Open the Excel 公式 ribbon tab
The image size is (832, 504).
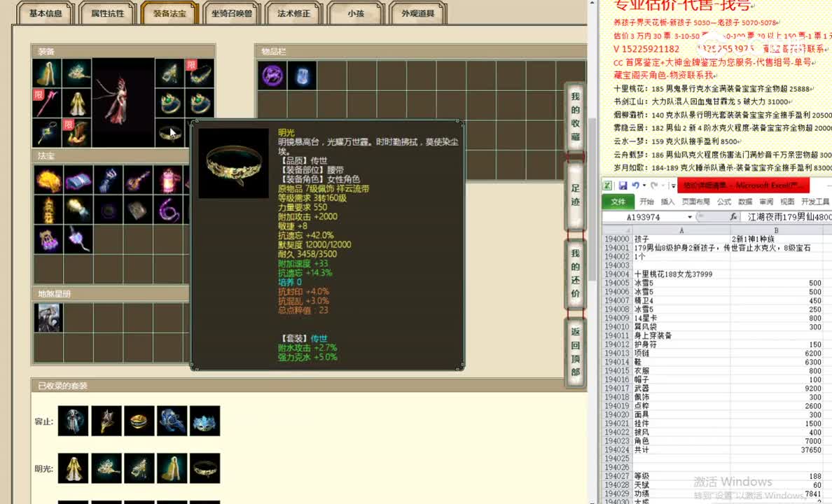[723, 202]
